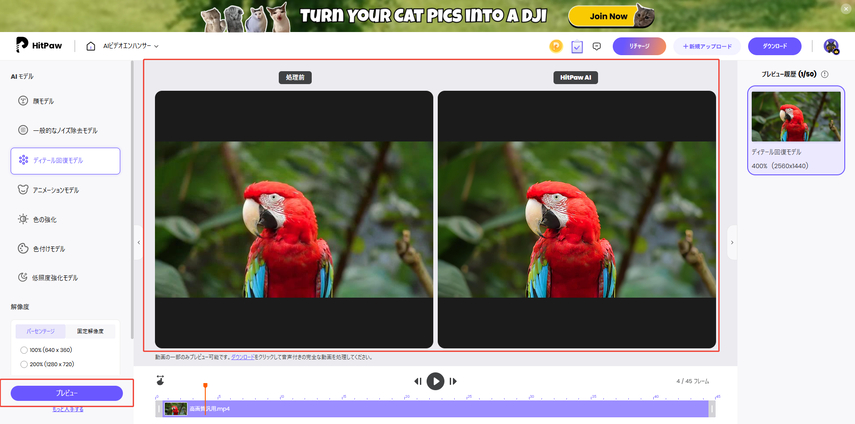Switch to the 固定解像度 tab
The image size is (855, 424).
(90, 331)
